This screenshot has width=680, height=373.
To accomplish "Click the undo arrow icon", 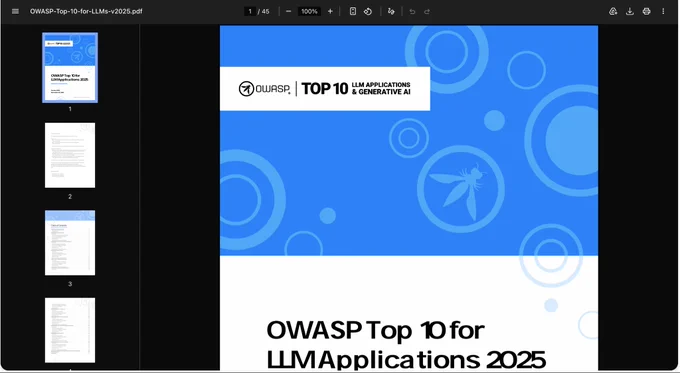I will pyautogui.click(x=412, y=11).
